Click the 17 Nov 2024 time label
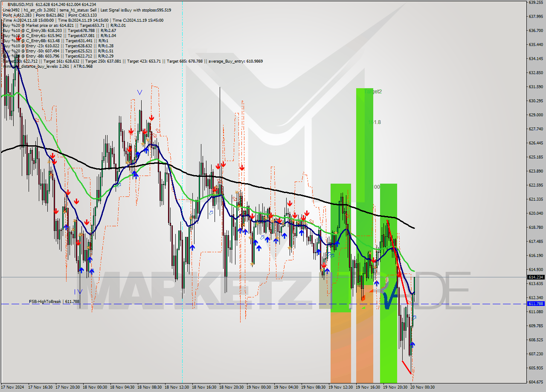The image size is (546, 392). [12, 387]
